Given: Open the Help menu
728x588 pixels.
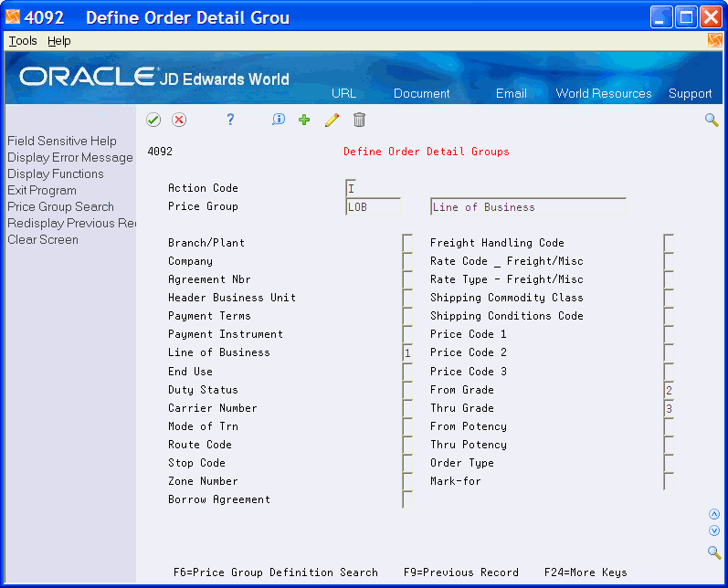Looking at the screenshot, I should (x=59, y=41).
